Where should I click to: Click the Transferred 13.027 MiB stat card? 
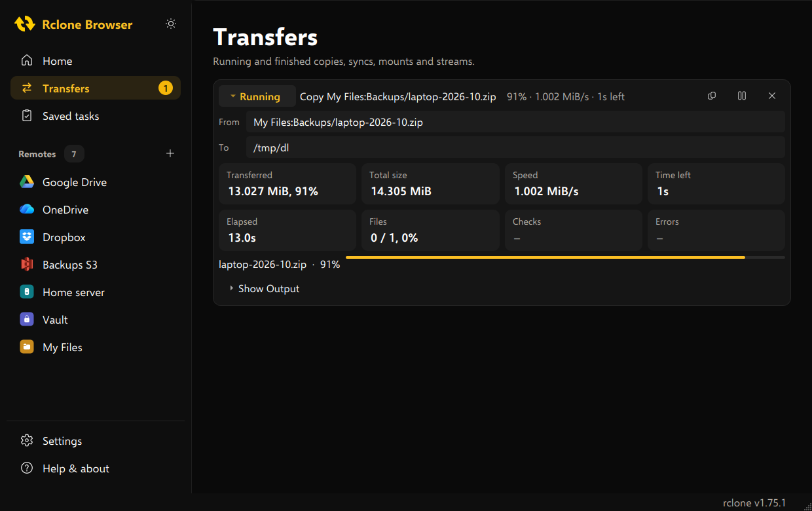(287, 183)
